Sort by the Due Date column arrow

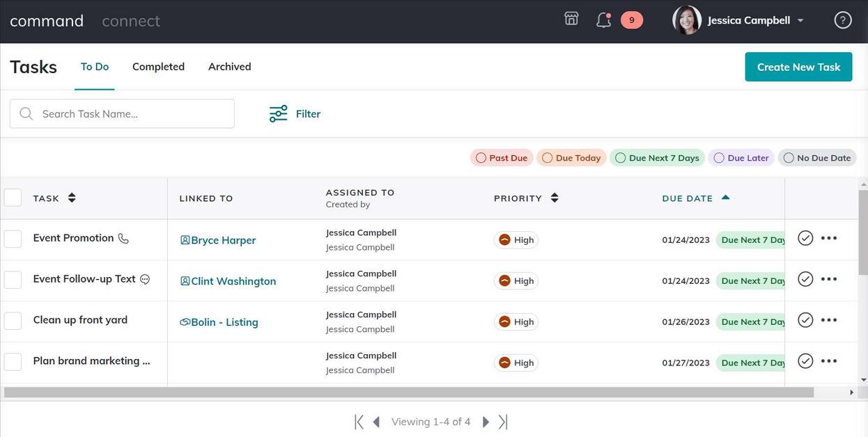(x=725, y=198)
